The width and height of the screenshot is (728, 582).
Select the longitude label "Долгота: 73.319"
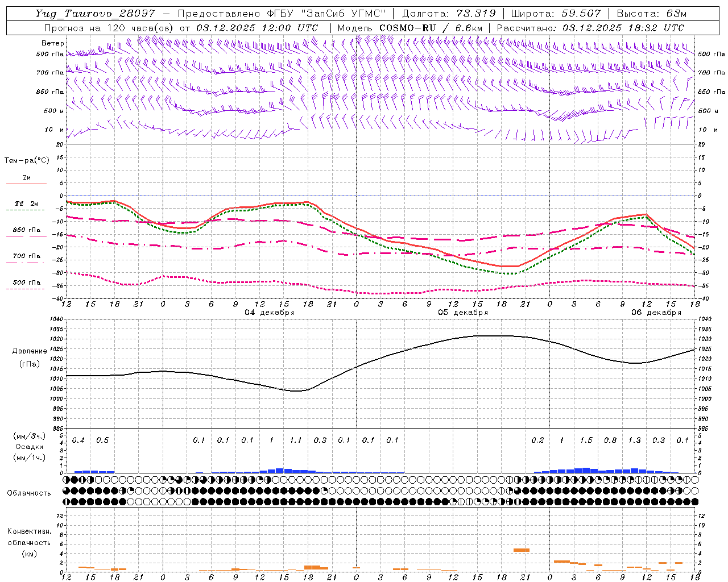449,14
